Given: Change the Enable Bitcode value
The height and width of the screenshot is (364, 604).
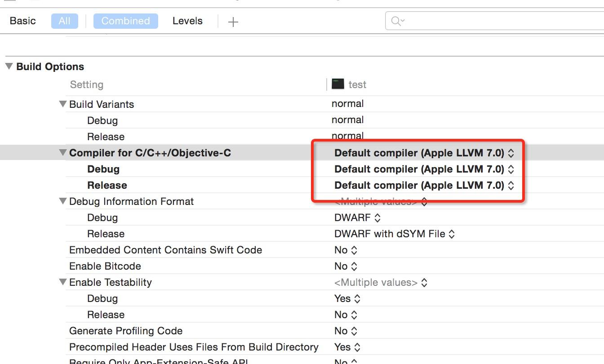Looking at the screenshot, I should pyautogui.click(x=346, y=266).
